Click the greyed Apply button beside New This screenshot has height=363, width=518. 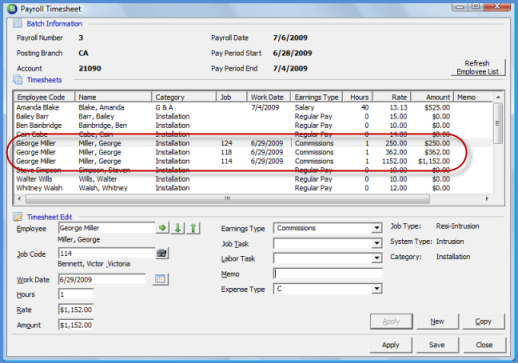tap(391, 321)
